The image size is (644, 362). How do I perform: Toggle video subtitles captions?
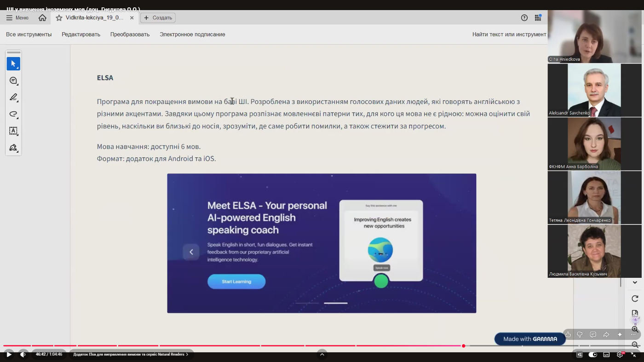tap(606, 355)
